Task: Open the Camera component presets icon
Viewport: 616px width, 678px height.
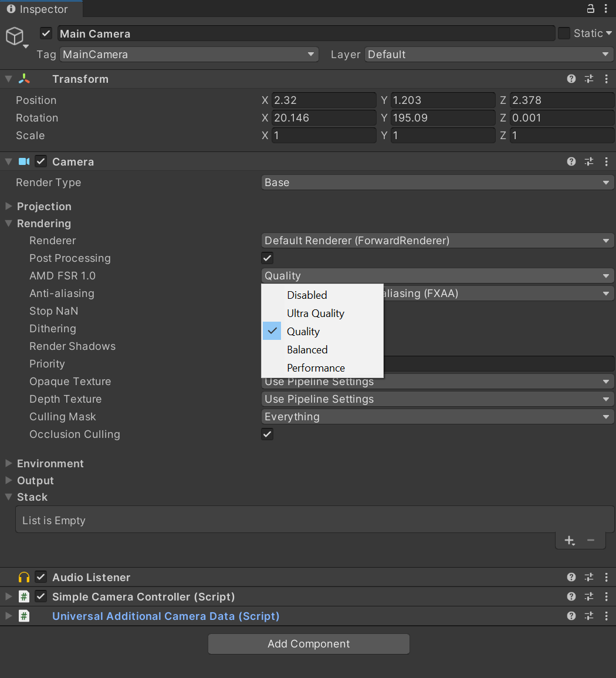Action: click(588, 161)
